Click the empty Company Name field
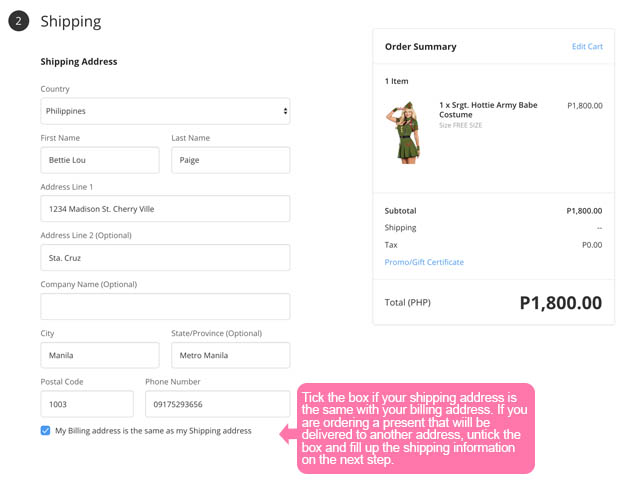This screenshot has width=626, height=486. (165, 306)
